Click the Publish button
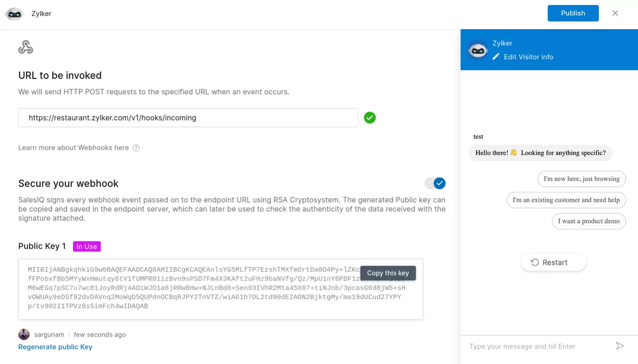The image size is (638, 364). point(573,13)
